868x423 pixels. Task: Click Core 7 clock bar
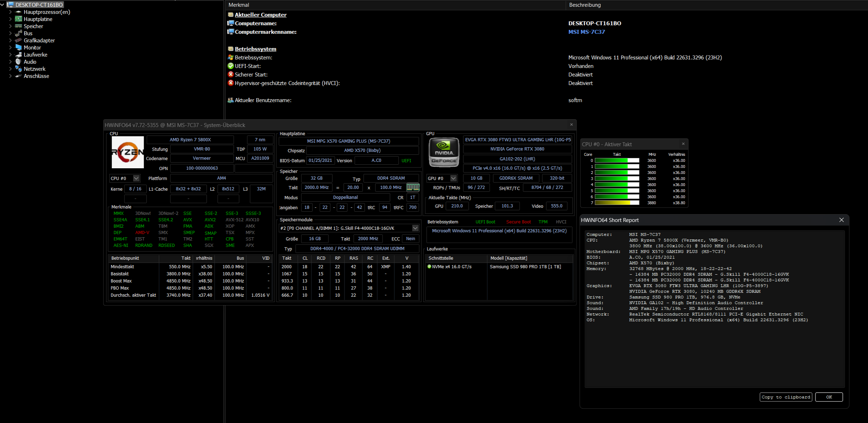617,203
